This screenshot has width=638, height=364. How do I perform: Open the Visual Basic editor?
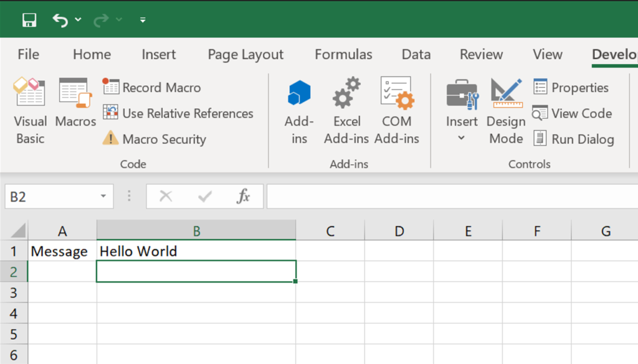[x=30, y=111]
